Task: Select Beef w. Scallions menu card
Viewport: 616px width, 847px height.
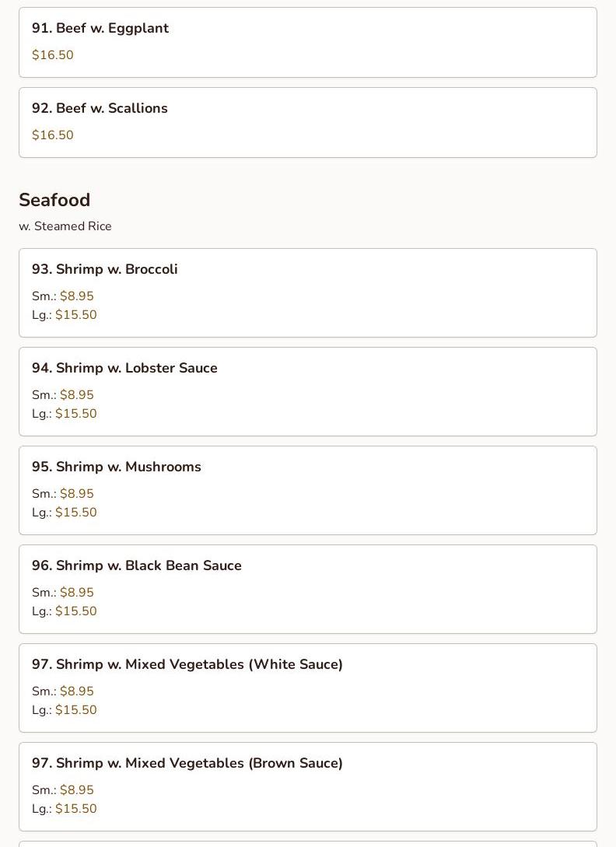Action: [x=100, y=108]
